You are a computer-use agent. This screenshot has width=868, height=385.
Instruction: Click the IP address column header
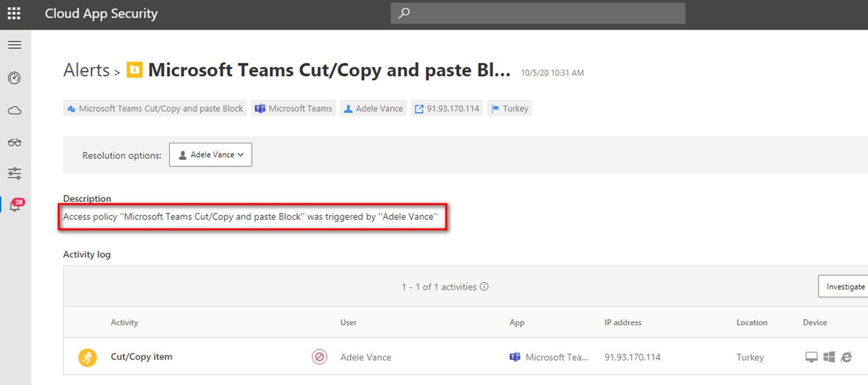coord(623,322)
